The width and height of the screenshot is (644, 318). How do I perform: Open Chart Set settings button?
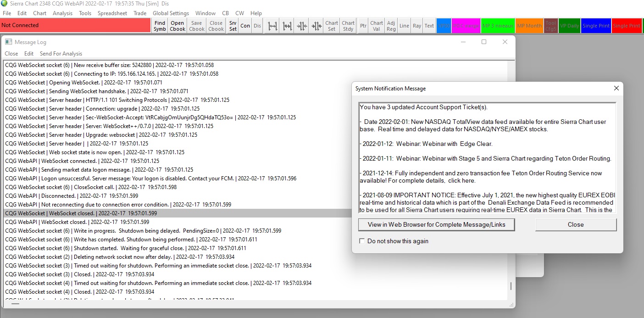tap(332, 26)
